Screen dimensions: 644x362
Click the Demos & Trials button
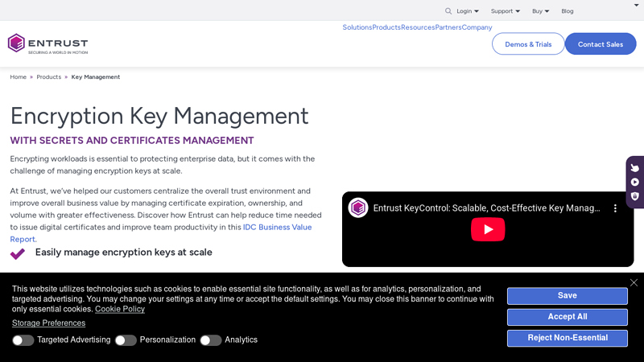(x=528, y=44)
